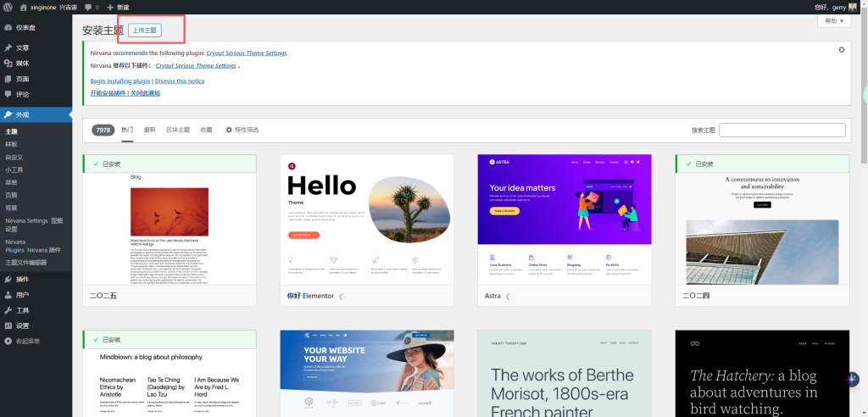Click the 二〇二四 theme name label
Image resolution: width=868 pixels, height=417 pixels.
(696, 297)
